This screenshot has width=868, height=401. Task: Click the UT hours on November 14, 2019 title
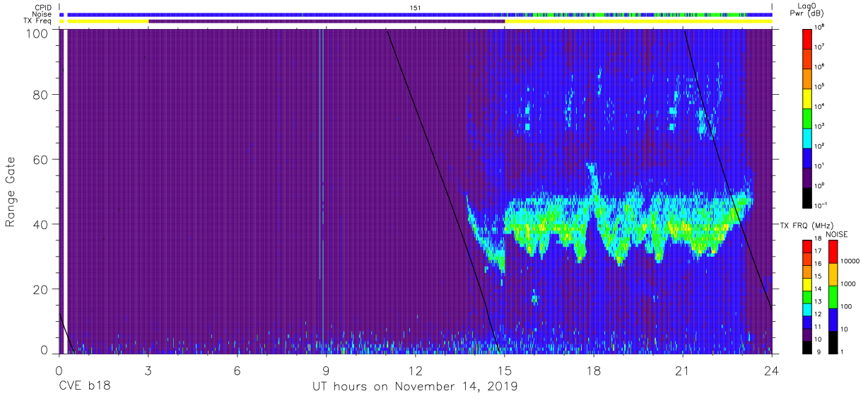416,387
